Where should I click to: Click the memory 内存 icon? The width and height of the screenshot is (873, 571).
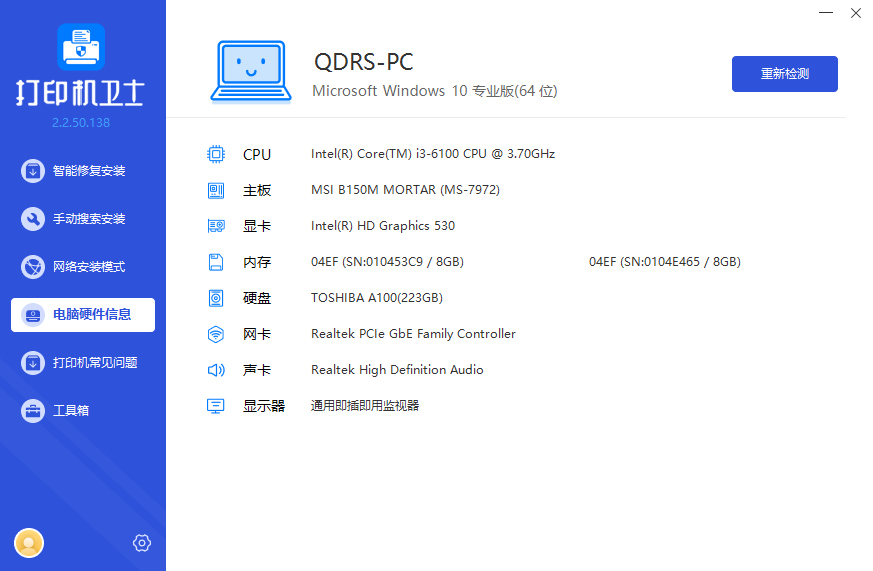(x=216, y=262)
